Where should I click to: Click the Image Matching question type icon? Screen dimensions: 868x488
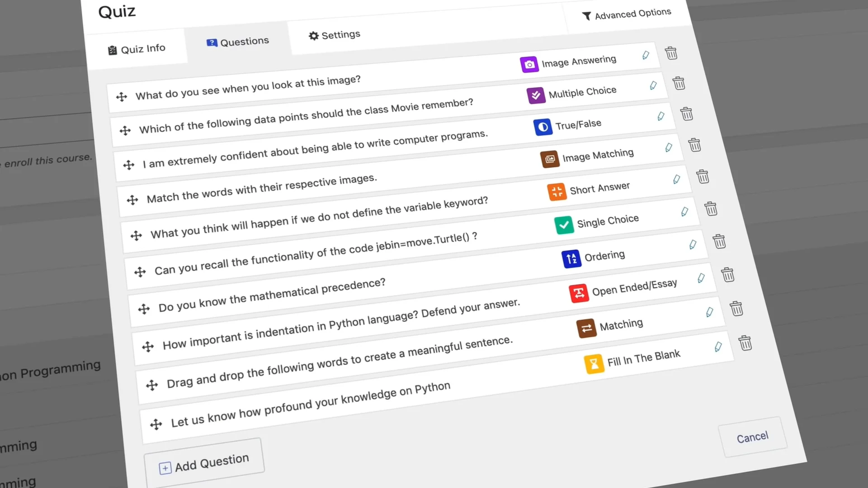(549, 159)
